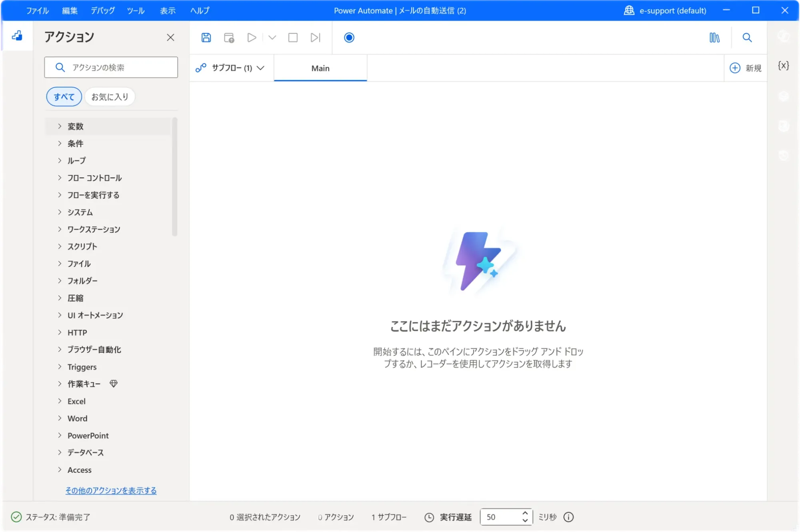Open the asset library icon

tap(714, 38)
